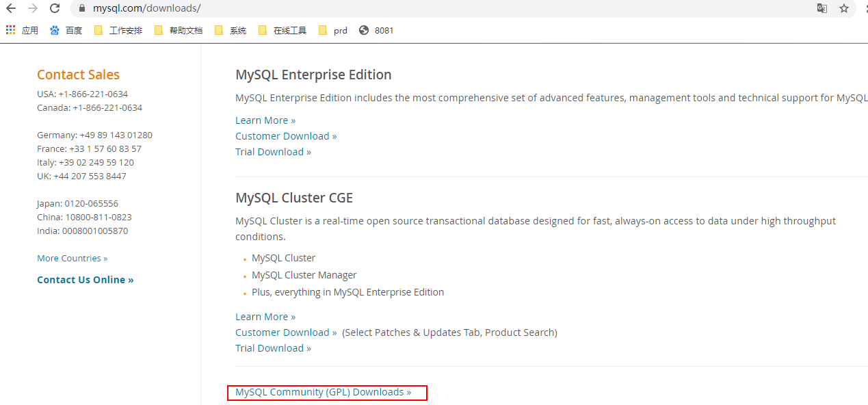The image size is (868, 405).
Task: Click the Contact Us Online link
Action: (x=86, y=280)
